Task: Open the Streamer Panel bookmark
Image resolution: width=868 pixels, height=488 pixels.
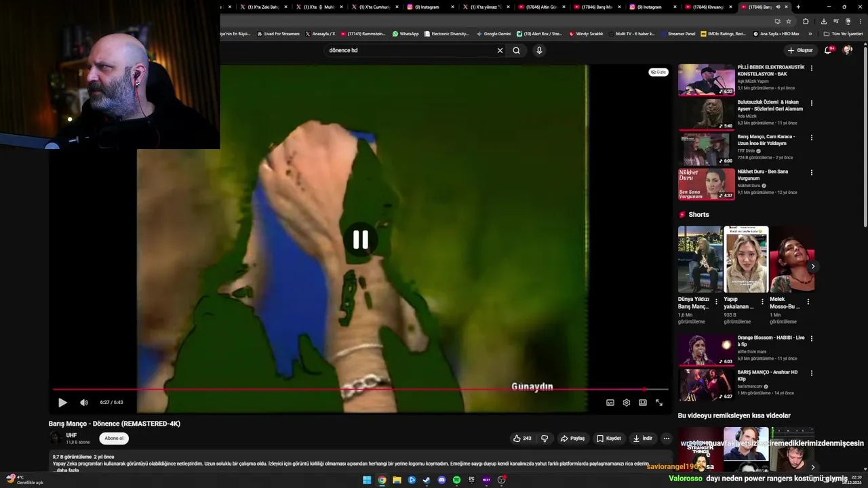Action: pos(678,34)
